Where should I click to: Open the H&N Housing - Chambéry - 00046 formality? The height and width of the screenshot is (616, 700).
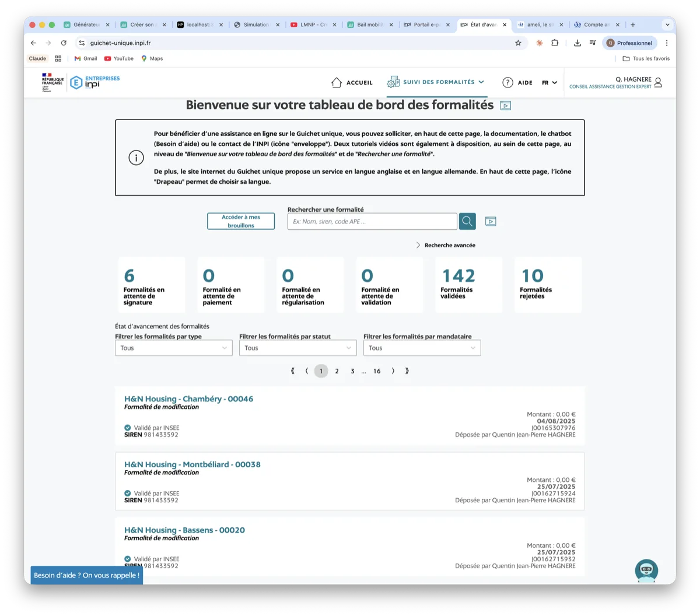(188, 398)
